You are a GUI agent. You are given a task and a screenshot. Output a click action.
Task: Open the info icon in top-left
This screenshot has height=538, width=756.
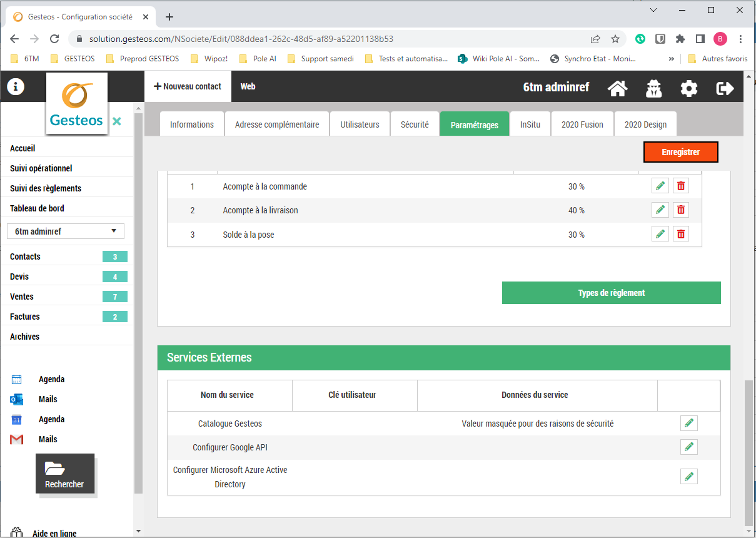point(15,87)
